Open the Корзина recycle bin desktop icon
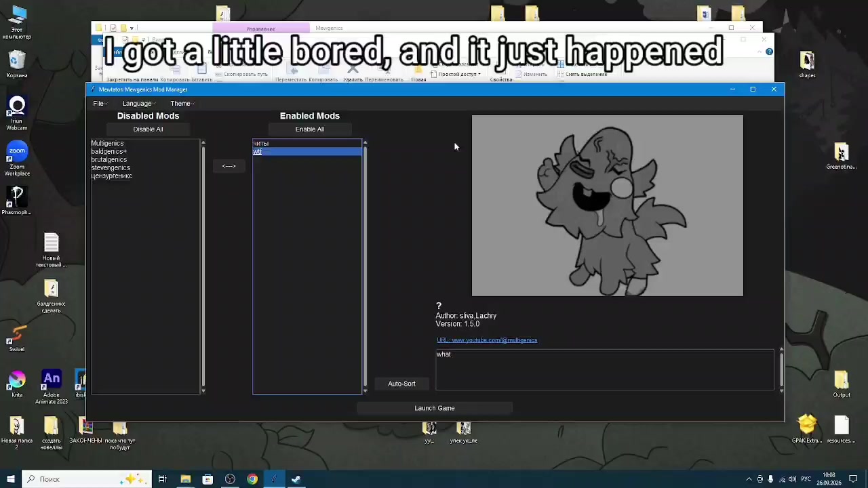Image resolution: width=868 pixels, height=488 pixels. 17,64
